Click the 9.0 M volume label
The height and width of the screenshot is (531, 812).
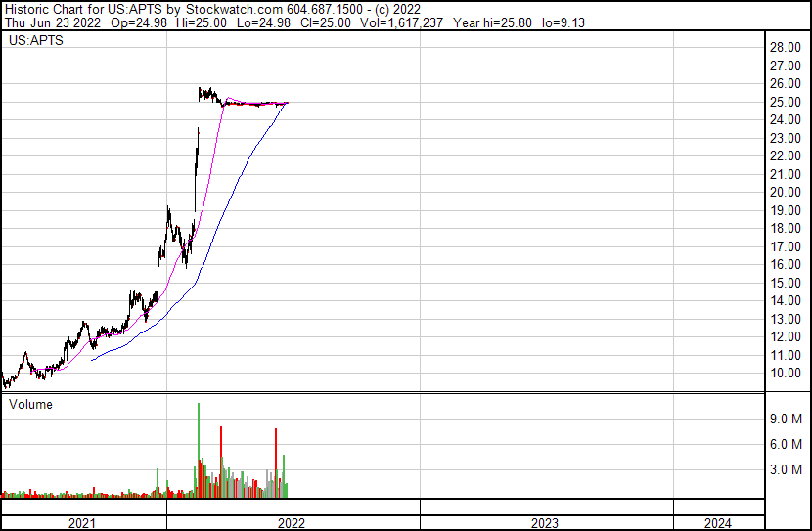point(786,419)
